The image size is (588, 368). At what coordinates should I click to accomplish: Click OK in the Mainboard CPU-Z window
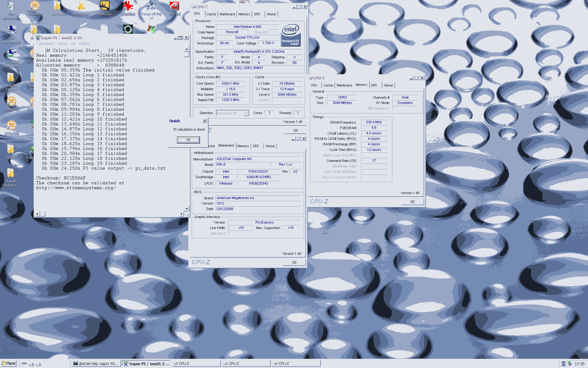tap(294, 263)
